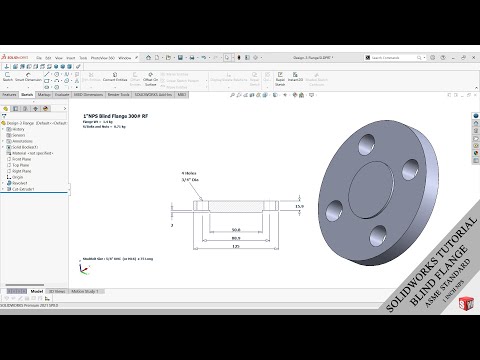The width and height of the screenshot is (480, 360).
Task: Click the Save icon
Action: (x=180, y=58)
